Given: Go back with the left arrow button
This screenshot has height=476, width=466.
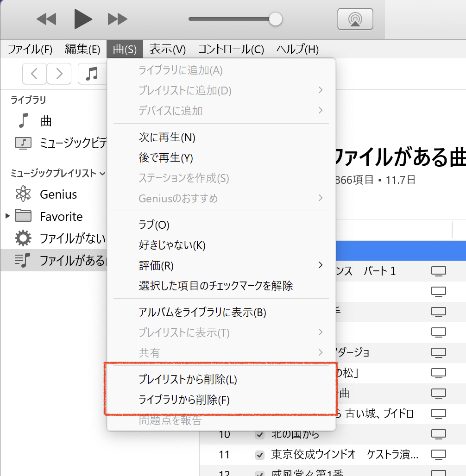Looking at the screenshot, I should (x=34, y=74).
